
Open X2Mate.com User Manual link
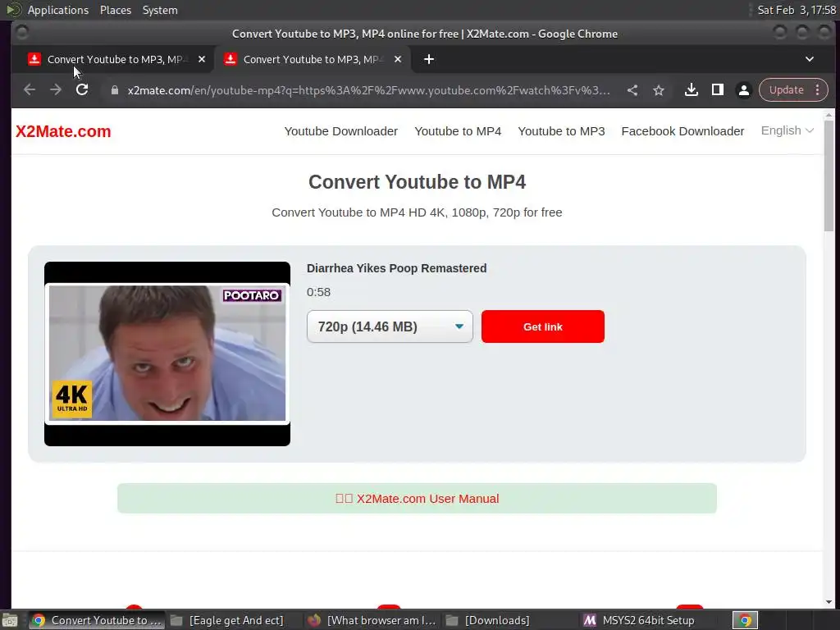[x=418, y=499]
